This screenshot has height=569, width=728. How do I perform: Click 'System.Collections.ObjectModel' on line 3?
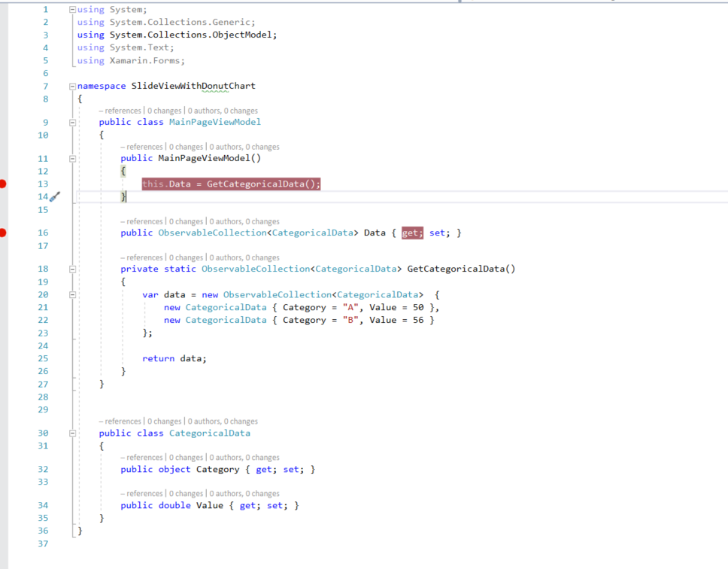pos(191,35)
